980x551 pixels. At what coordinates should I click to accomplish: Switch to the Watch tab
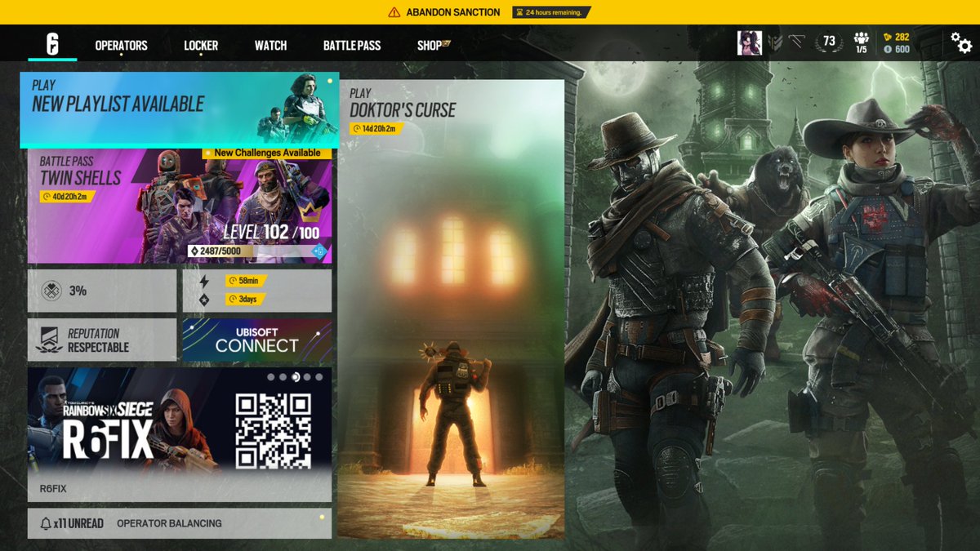click(x=270, y=46)
